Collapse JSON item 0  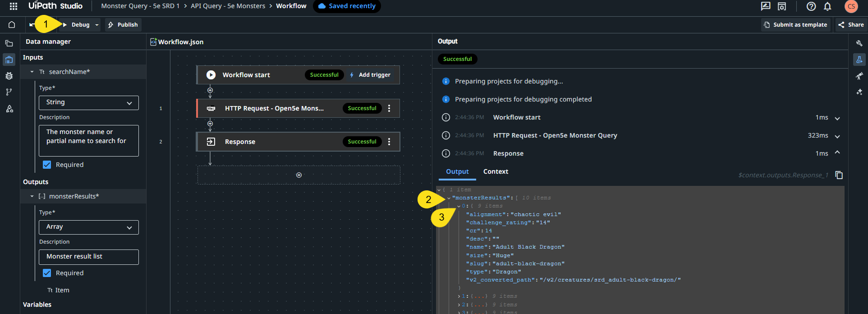(459, 206)
